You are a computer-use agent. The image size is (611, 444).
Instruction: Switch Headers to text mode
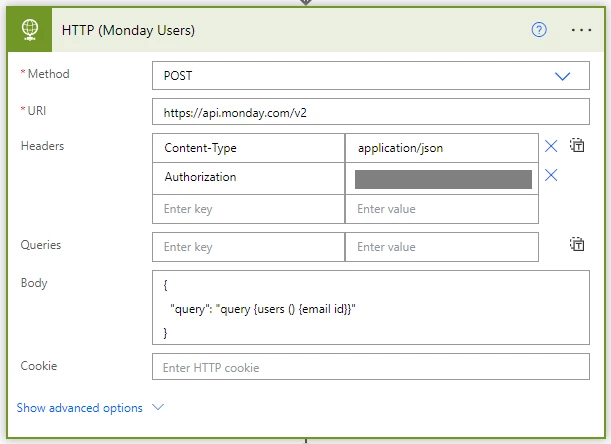(577, 145)
